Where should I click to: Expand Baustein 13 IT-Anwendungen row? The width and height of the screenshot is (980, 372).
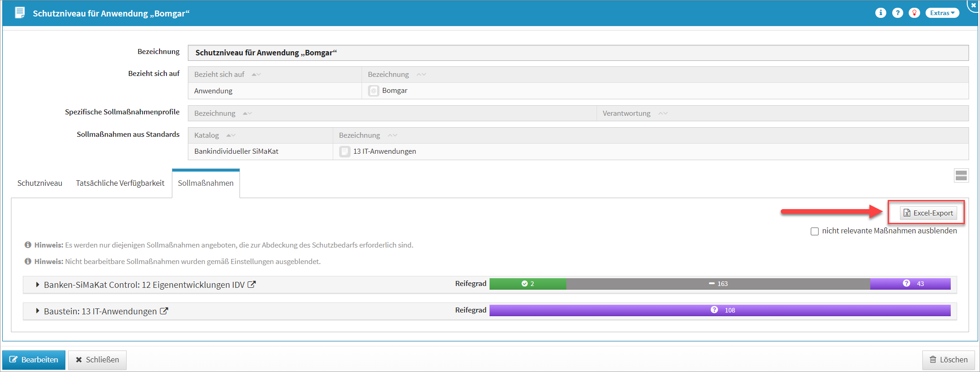tap(37, 311)
